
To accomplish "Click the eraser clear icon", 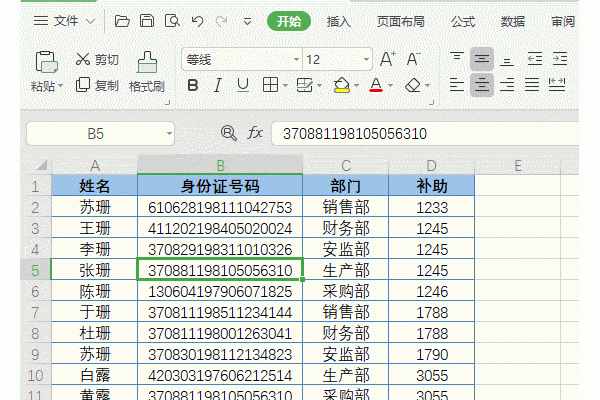I will tap(412, 85).
